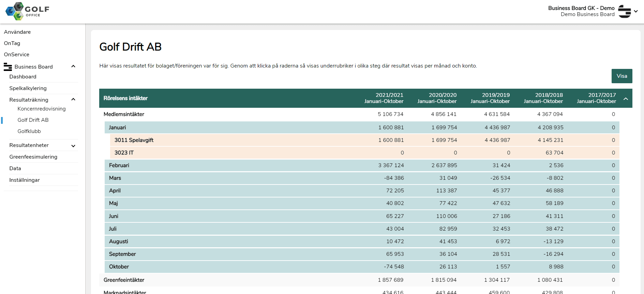
Task: Collapse the Medlemsintäkter row
Action: 124,114
